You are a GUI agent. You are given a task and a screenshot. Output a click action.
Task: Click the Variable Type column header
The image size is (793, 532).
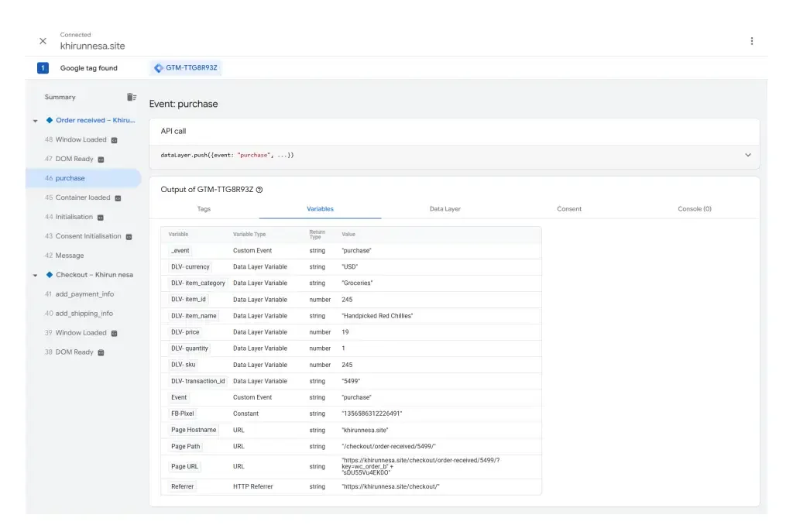pos(249,235)
